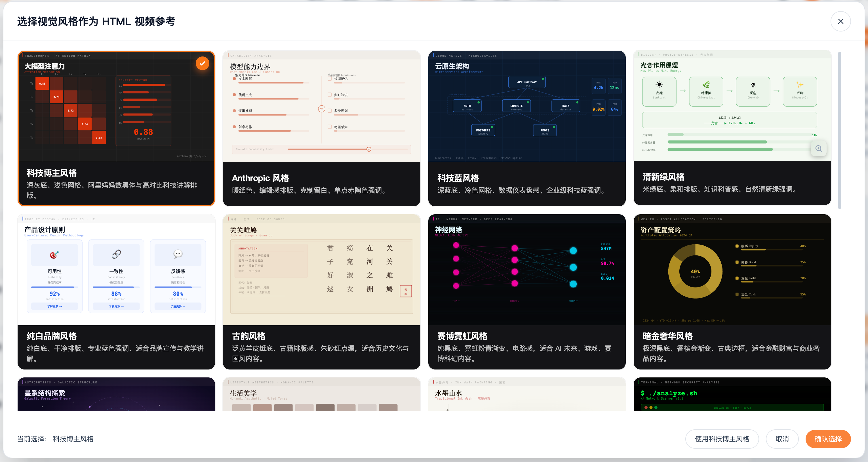The width and height of the screenshot is (868, 462).
Task: Pick the 暗金奢华风格 card
Action: pos(732,291)
